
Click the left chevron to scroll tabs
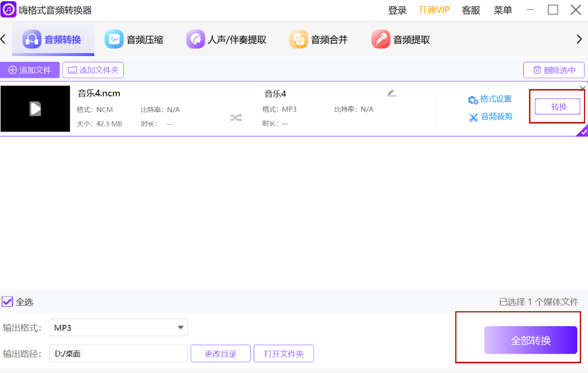point(3,39)
